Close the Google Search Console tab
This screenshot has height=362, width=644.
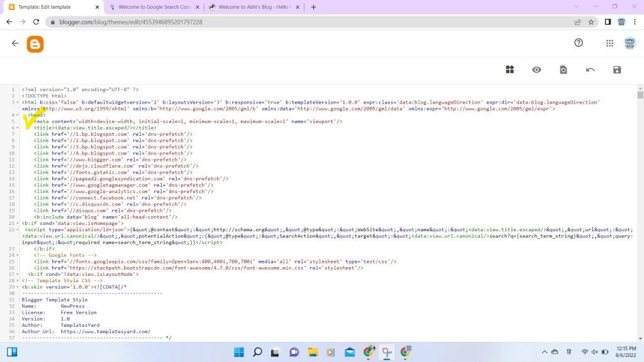pyautogui.click(x=197, y=7)
